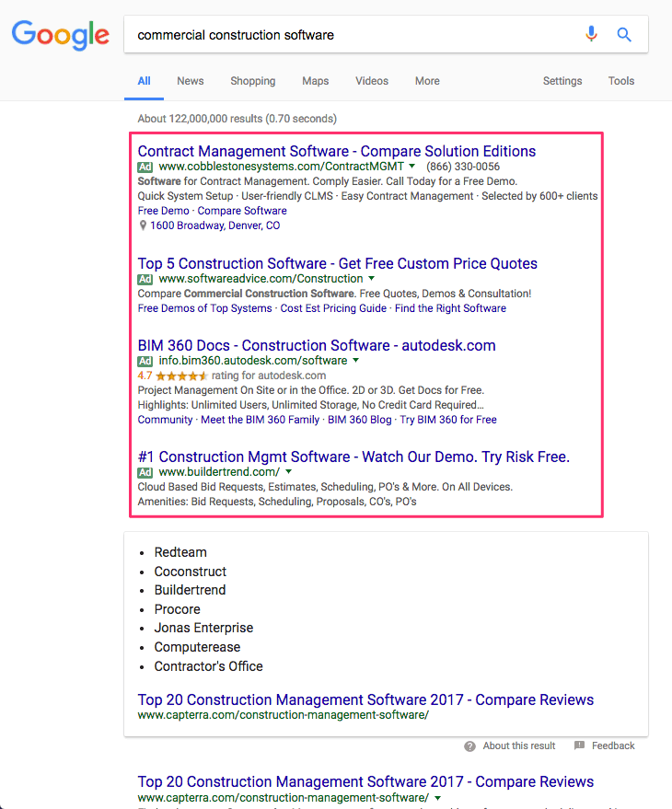
Task: Select the All search tab
Action: (144, 81)
